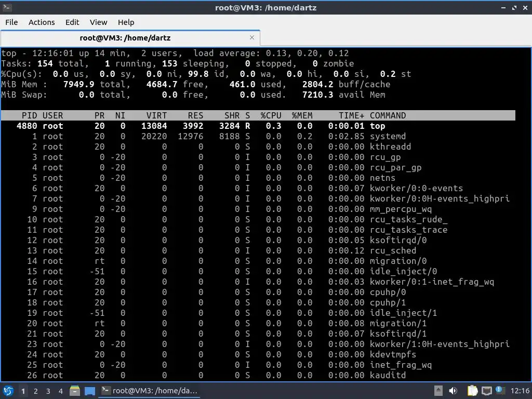Click the 154 total tasks value
This screenshot has height=399, width=532.
45,64
